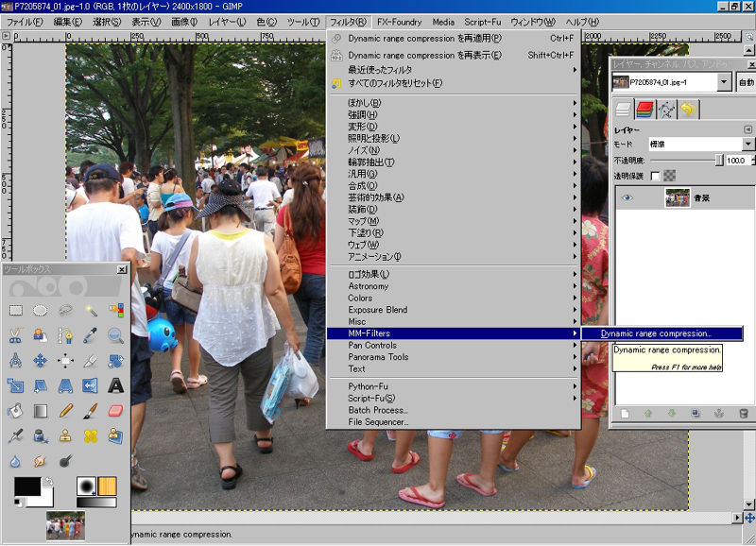The image size is (756, 546).
Task: Select the Airbrush tool
Action: tap(16, 435)
